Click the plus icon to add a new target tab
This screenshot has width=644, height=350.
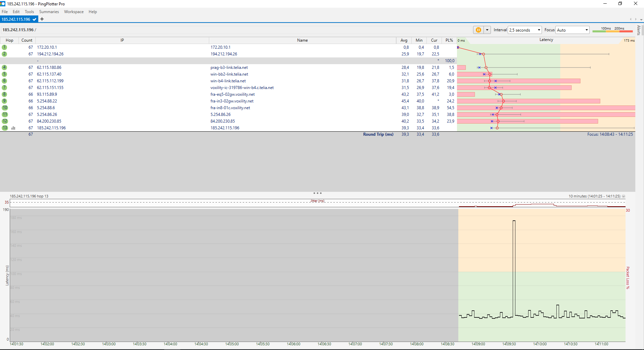coord(42,19)
